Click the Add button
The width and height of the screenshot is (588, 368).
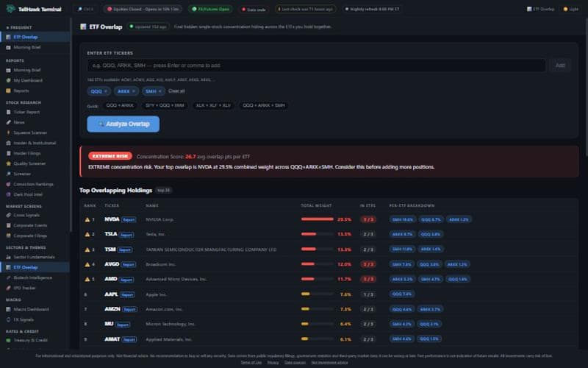coord(560,66)
